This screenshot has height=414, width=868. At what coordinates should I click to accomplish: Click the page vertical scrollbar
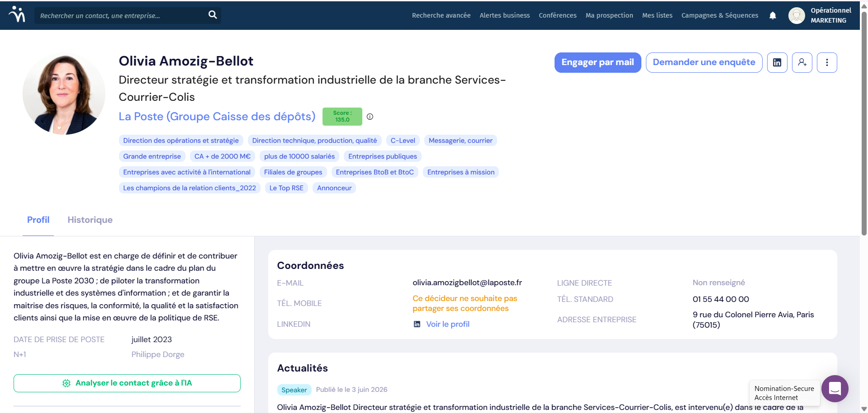pos(864,123)
